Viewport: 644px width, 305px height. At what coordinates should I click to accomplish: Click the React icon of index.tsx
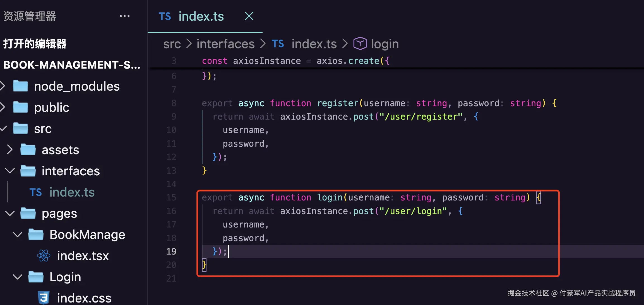pyautogui.click(x=44, y=255)
